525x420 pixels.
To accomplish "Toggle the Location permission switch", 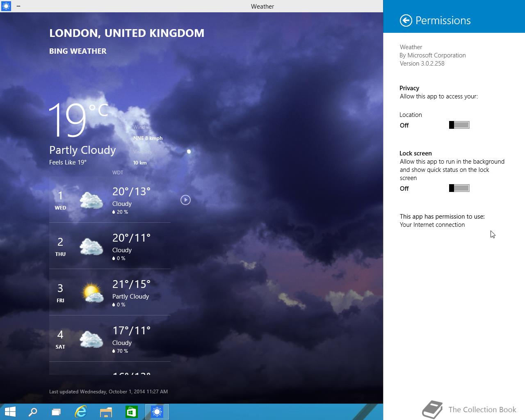I will 459,125.
